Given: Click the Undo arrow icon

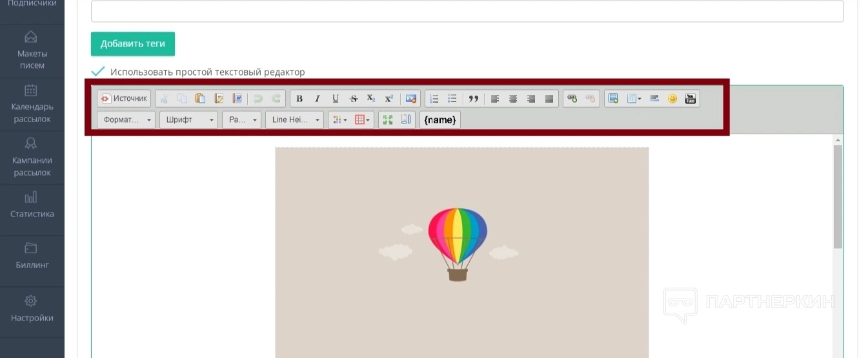Looking at the screenshot, I should 258,99.
